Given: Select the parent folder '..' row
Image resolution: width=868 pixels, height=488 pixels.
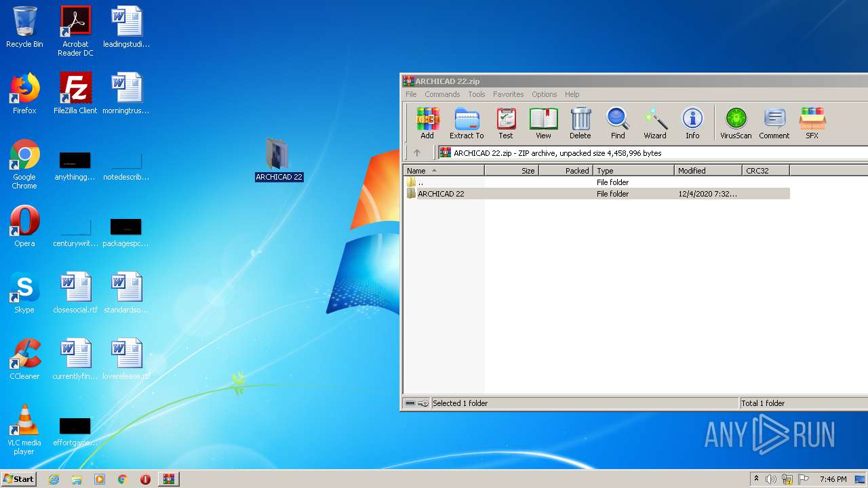Looking at the screenshot, I should [x=597, y=182].
